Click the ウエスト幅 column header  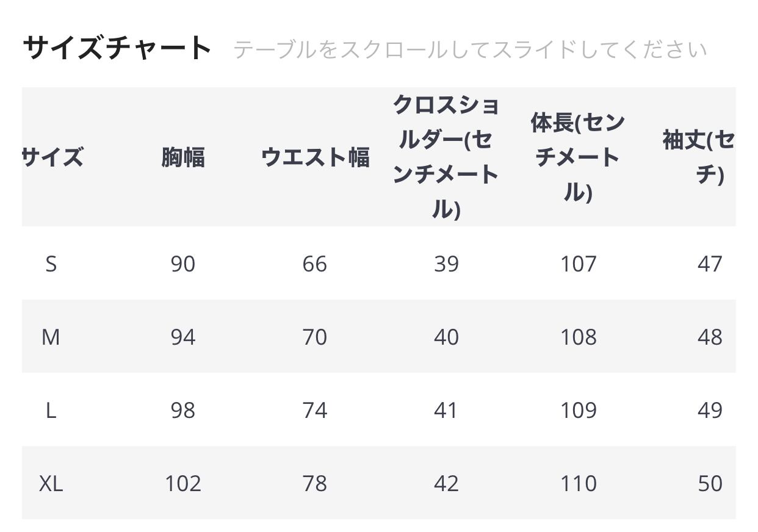(x=315, y=157)
